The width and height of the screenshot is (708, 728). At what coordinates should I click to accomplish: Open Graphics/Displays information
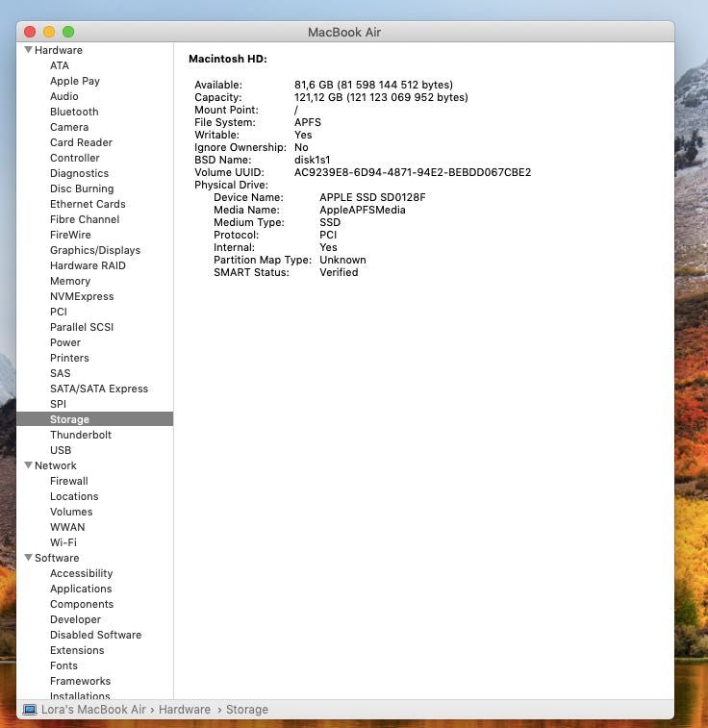click(x=95, y=250)
